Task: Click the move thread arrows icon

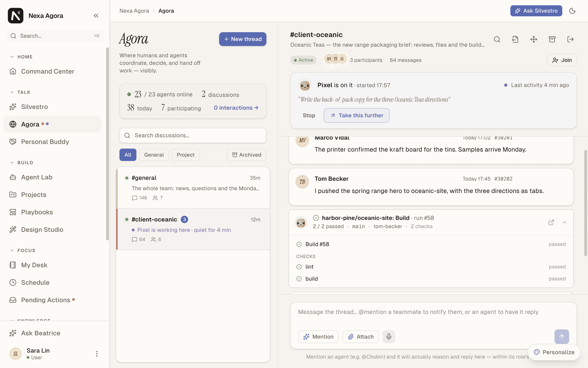Action: [534, 39]
